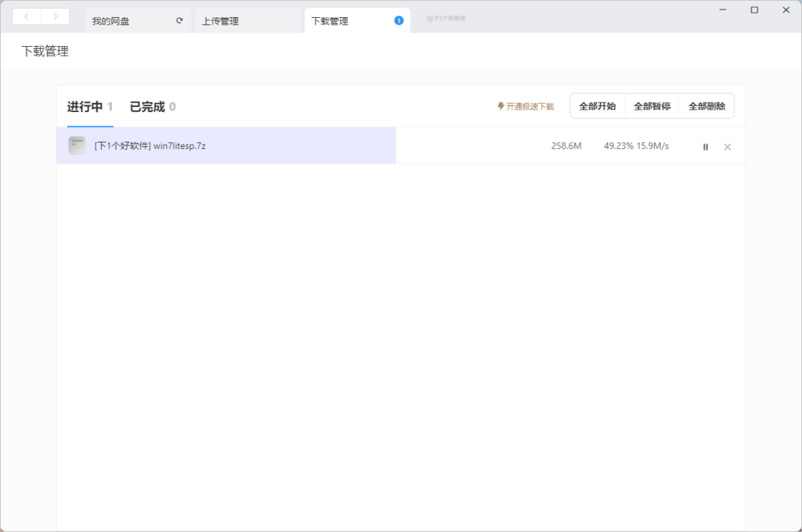Click the back navigation arrow
802x532 pixels.
point(27,16)
